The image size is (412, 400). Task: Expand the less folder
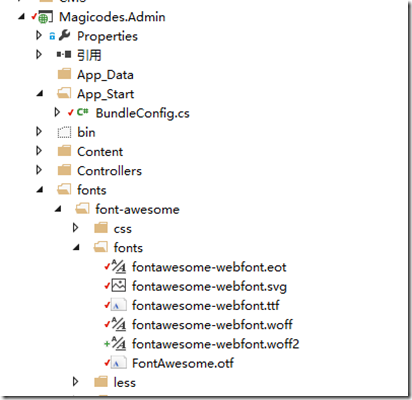76,381
